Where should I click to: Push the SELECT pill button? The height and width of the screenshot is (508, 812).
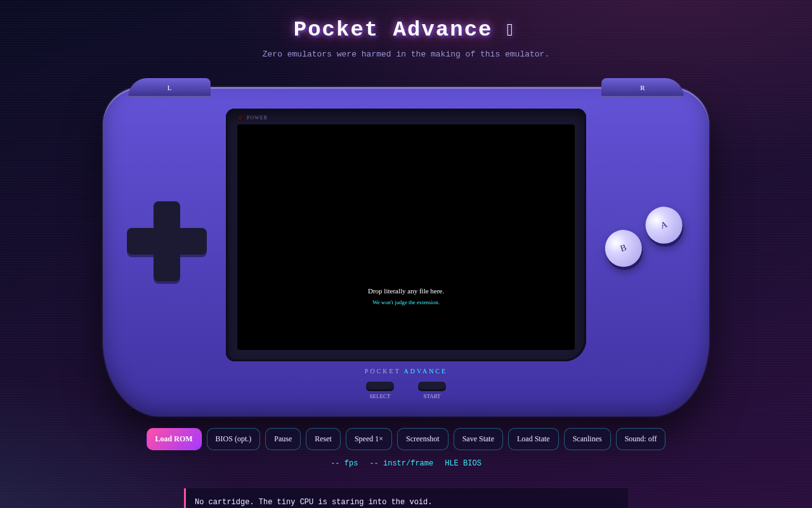tap(380, 385)
